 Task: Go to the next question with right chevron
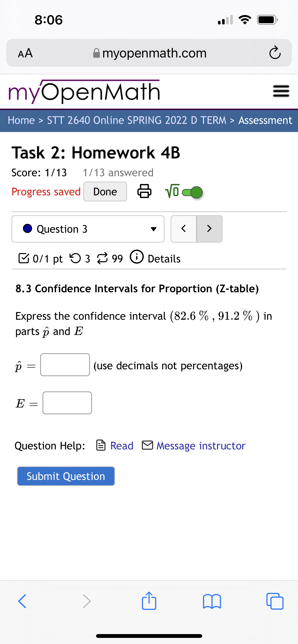tap(209, 228)
